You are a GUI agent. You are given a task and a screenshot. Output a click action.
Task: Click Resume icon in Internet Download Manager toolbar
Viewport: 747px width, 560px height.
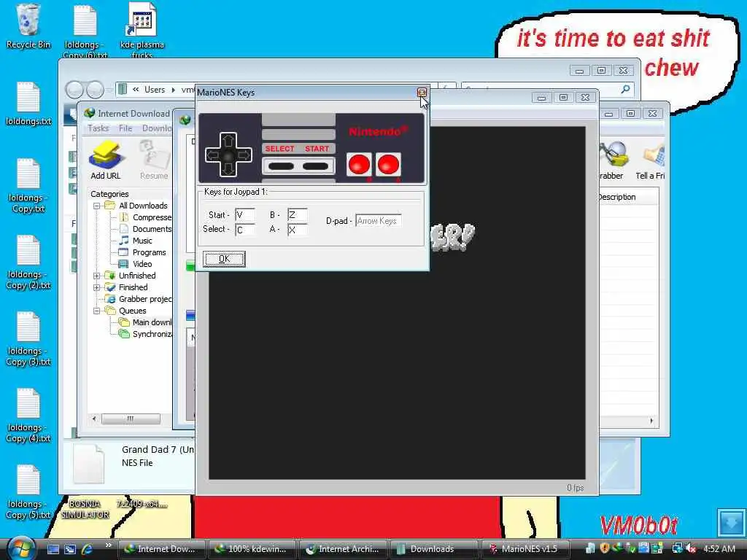[x=154, y=160]
